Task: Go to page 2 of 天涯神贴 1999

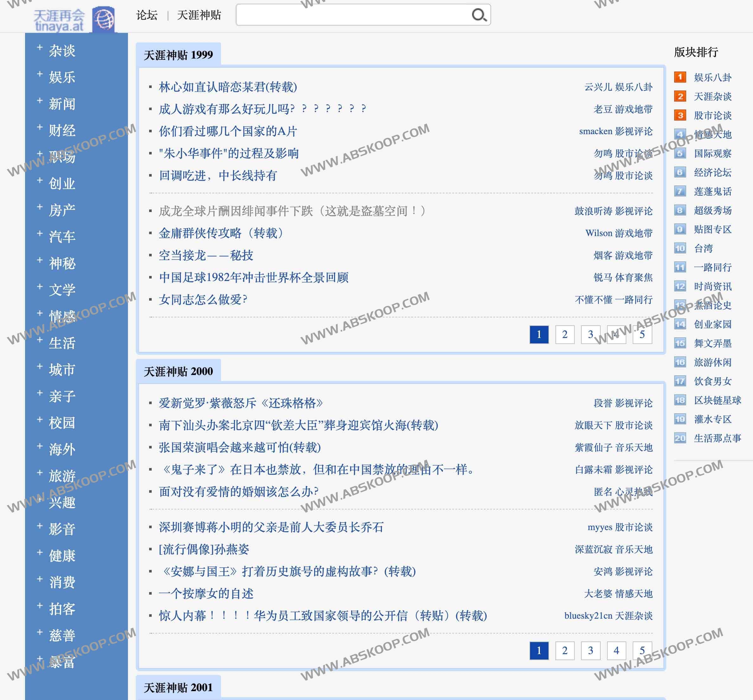Action: click(564, 334)
